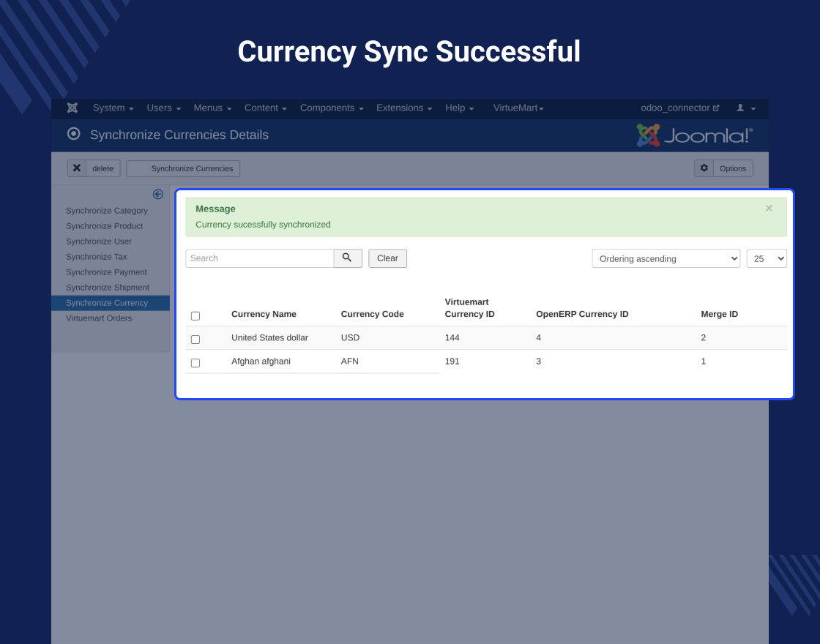Open the user account icon menu
The height and width of the screenshot is (644, 820).
pyautogui.click(x=746, y=108)
